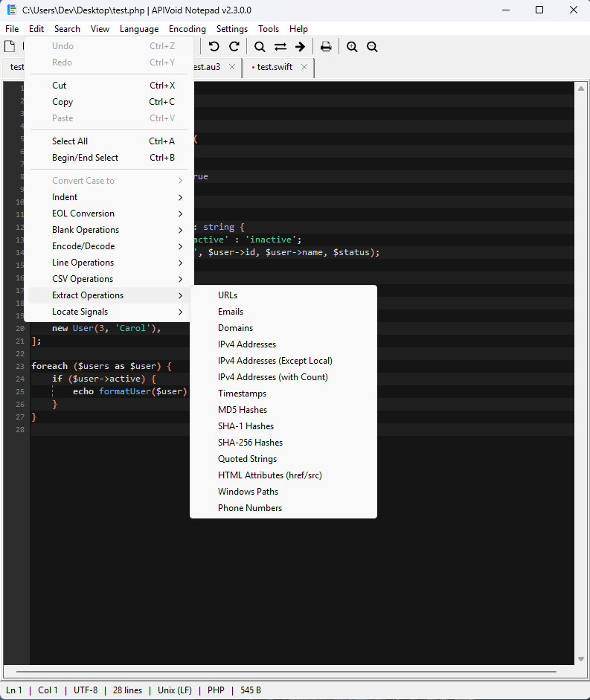Open the Encoding menu
This screenshot has height=700, width=590.
(x=187, y=28)
